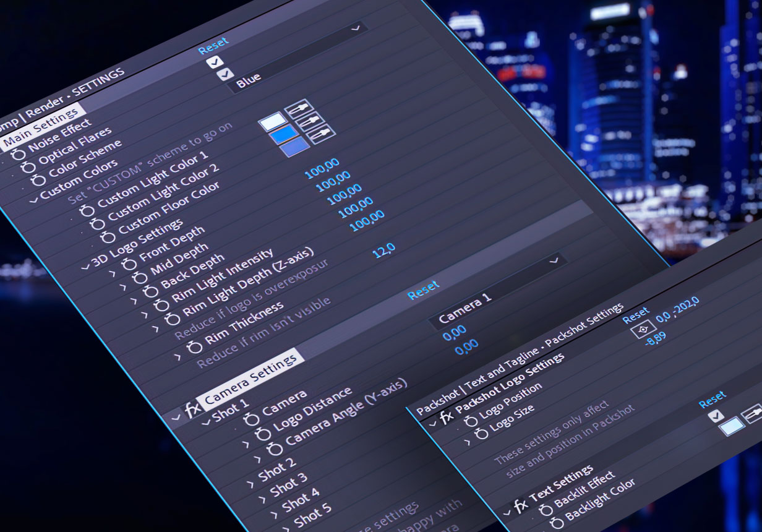The width and height of the screenshot is (762, 532).
Task: Enable the Back Depth stopwatch
Action: click(x=151, y=291)
